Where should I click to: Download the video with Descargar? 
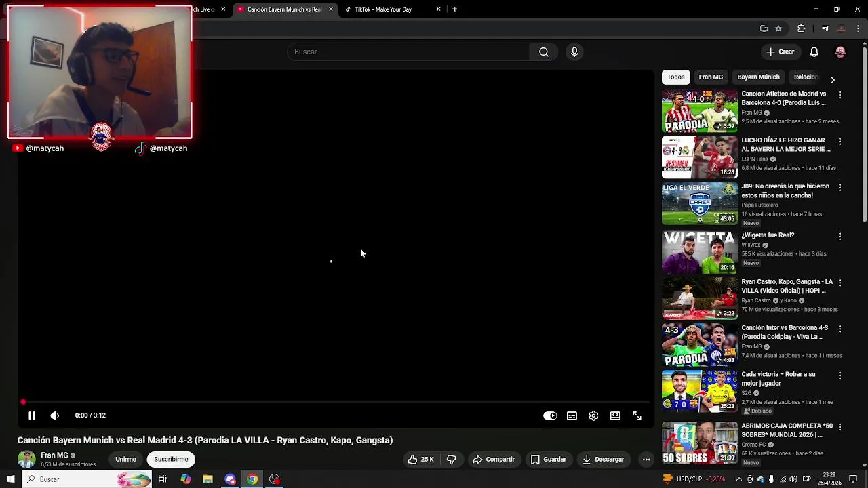[603, 459]
